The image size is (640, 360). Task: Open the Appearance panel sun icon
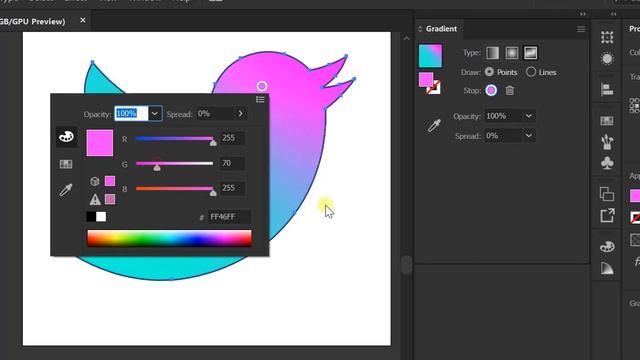(x=607, y=59)
